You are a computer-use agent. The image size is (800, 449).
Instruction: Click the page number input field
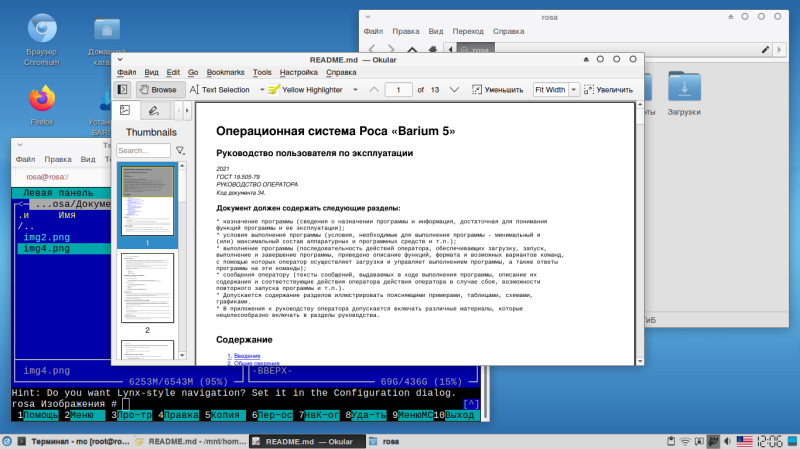point(399,89)
